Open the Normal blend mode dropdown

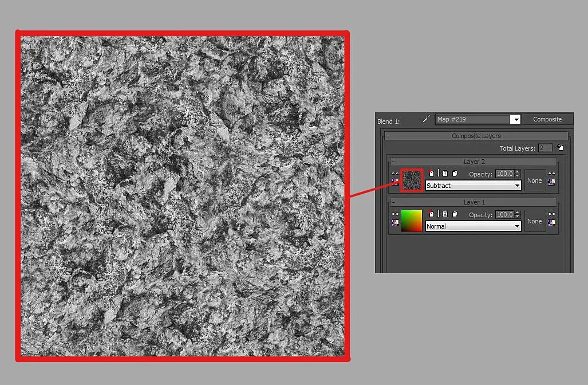[x=473, y=226]
